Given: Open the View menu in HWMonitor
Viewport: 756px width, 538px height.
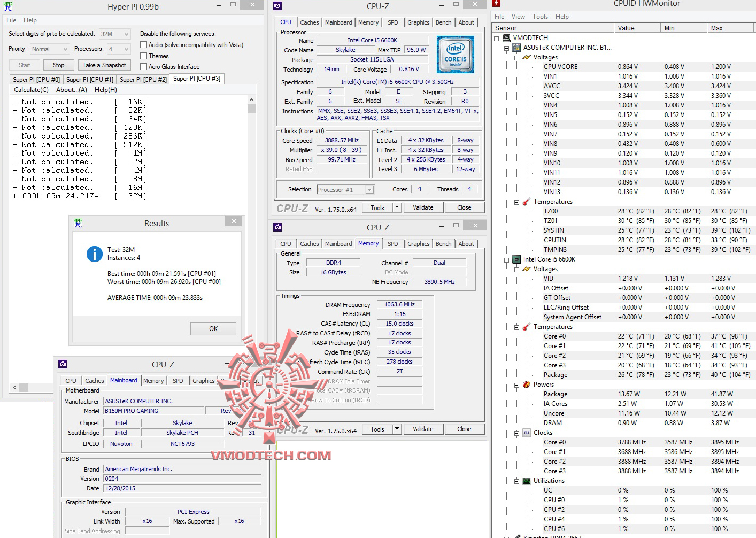Looking at the screenshot, I should pyautogui.click(x=518, y=17).
